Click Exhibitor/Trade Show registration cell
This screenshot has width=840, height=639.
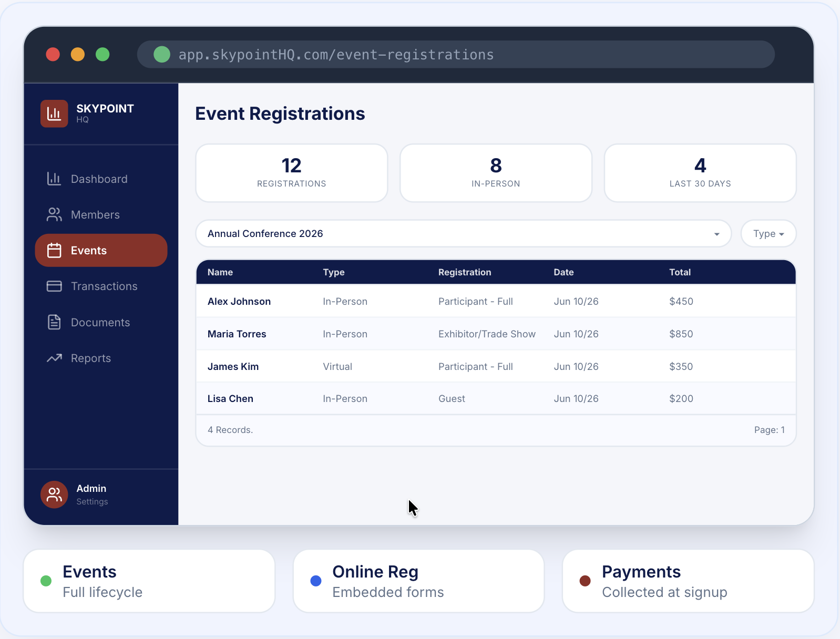pyautogui.click(x=487, y=334)
